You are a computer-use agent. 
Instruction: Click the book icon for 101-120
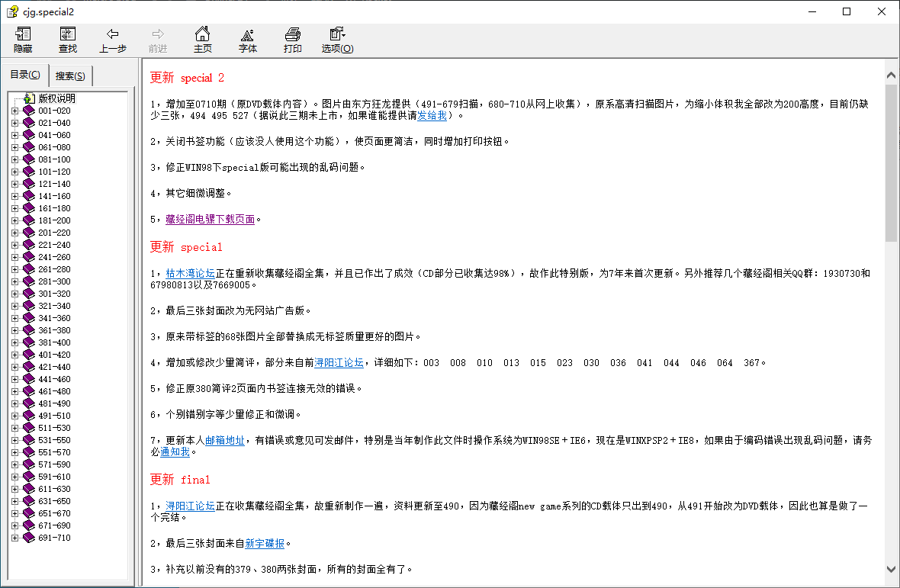click(x=29, y=172)
